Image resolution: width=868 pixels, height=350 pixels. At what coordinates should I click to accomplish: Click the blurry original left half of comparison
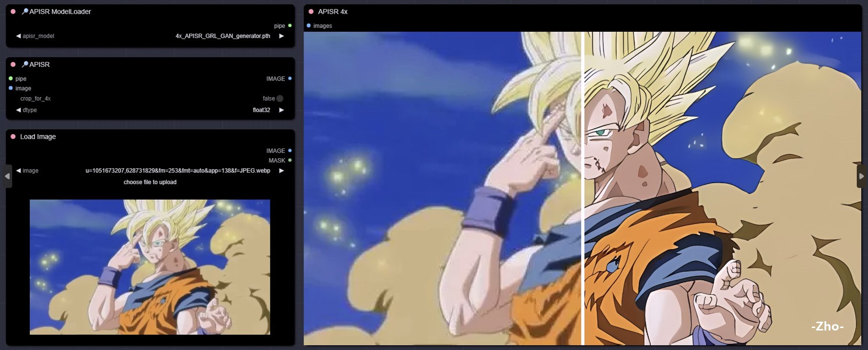tap(443, 188)
